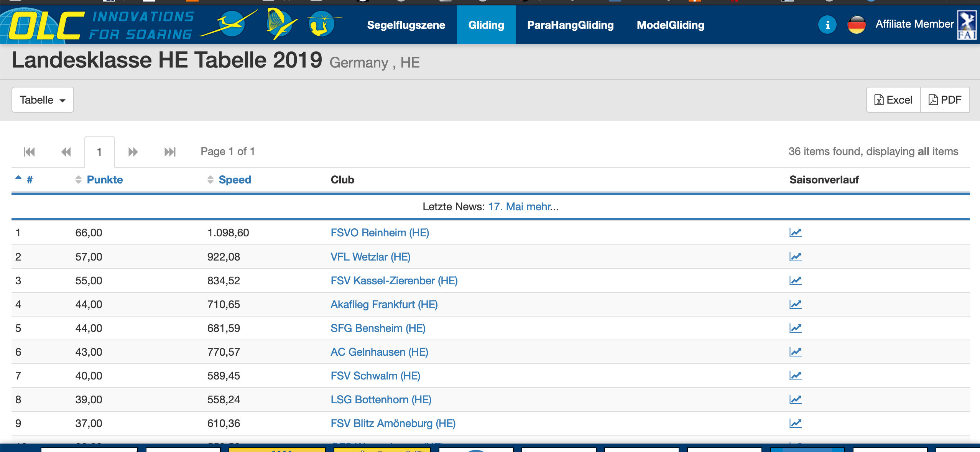
Task: Open AC Gelnhausen (HE) club link
Action: (379, 352)
